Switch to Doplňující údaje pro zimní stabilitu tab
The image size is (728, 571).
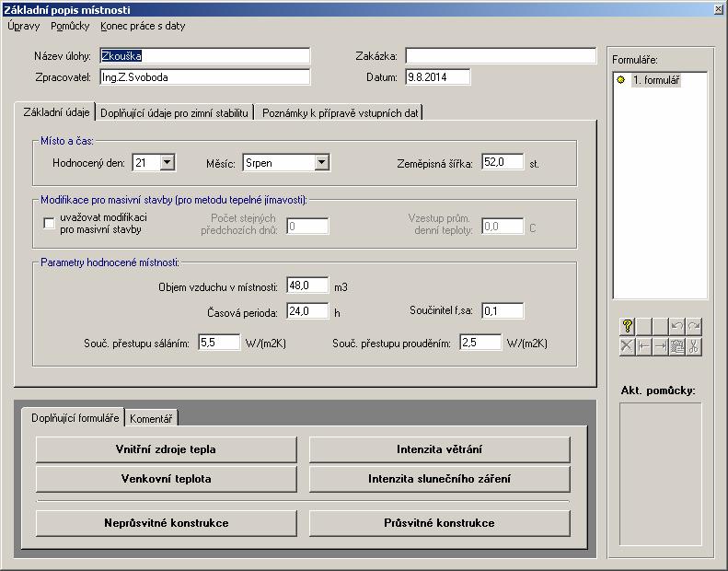click(x=174, y=113)
